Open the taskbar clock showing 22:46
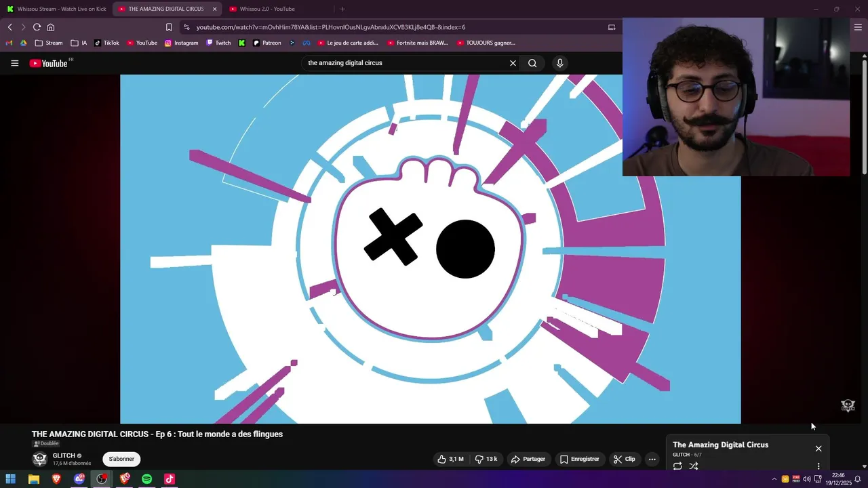This screenshot has width=868, height=488. pos(838,479)
